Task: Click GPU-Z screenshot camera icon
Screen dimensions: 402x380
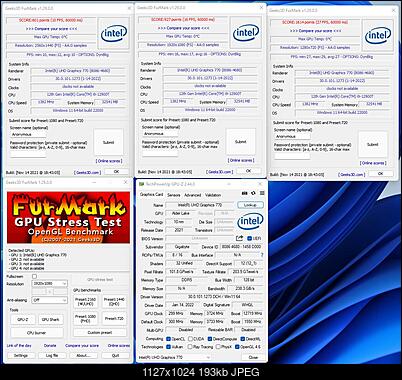Action: tap(244, 193)
